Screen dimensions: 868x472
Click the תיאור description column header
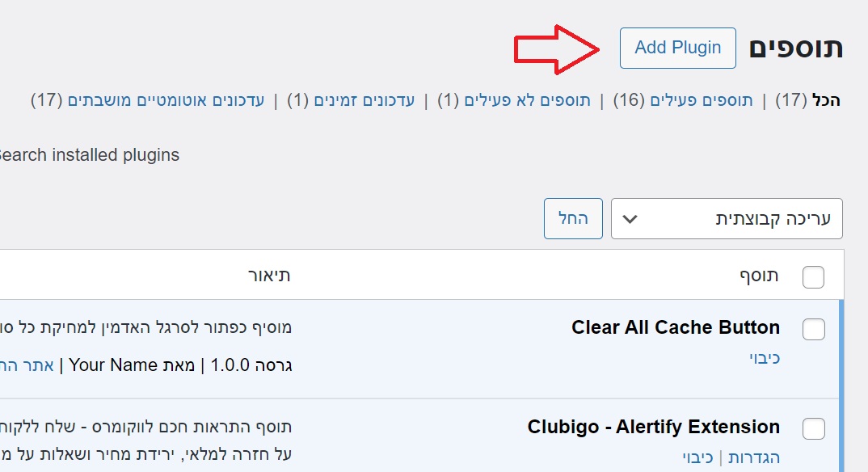(269, 276)
